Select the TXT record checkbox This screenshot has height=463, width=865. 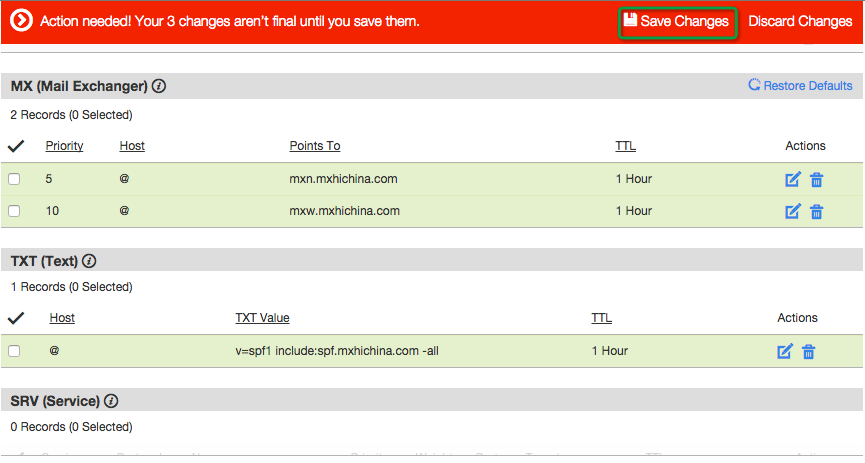14,351
